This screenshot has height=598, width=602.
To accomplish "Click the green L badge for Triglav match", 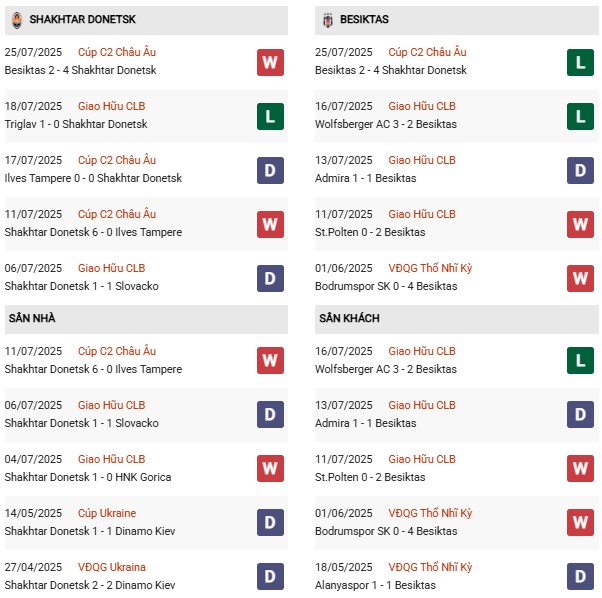I will point(270,116).
